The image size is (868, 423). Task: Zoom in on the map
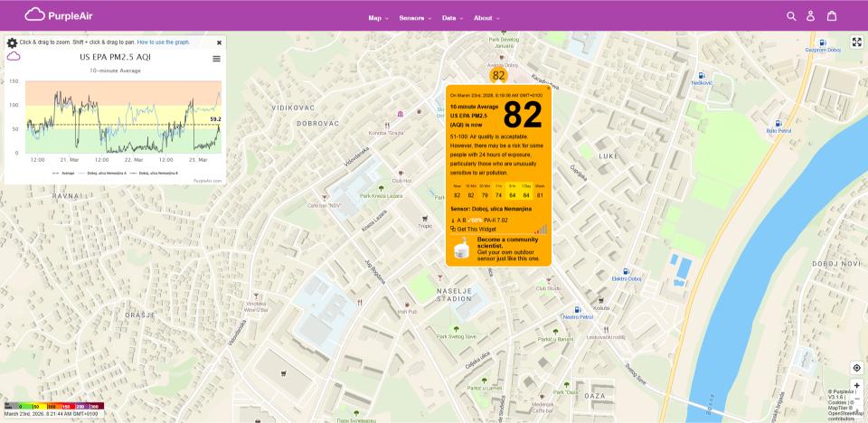857,385
